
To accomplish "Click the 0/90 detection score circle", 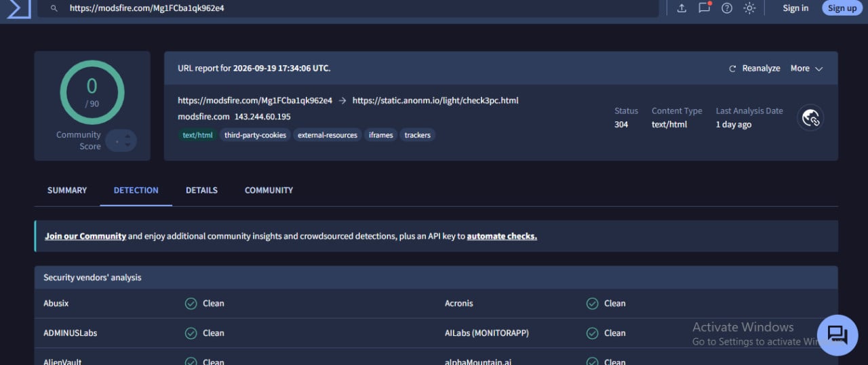I will (92, 92).
